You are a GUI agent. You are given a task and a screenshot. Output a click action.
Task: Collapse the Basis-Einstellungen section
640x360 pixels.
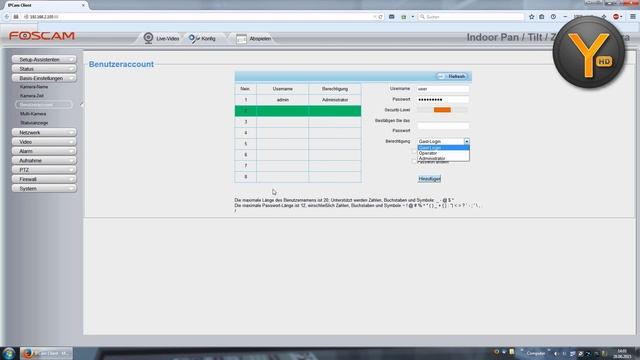44,78
